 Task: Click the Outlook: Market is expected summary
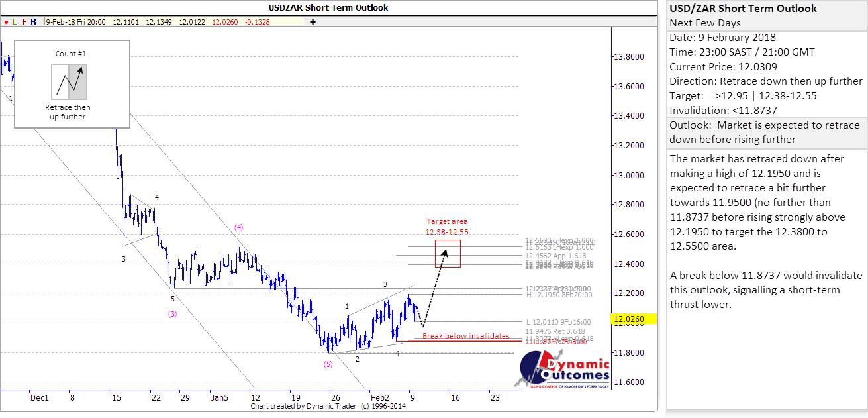coord(765,132)
